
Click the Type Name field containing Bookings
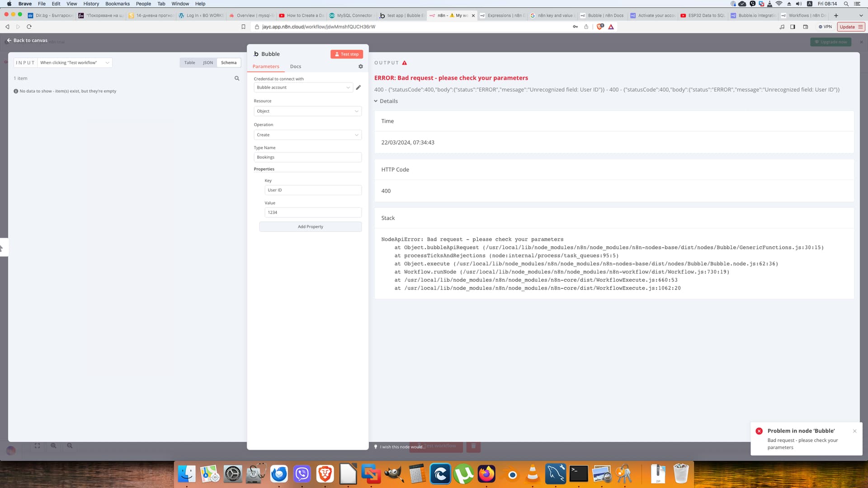click(307, 157)
